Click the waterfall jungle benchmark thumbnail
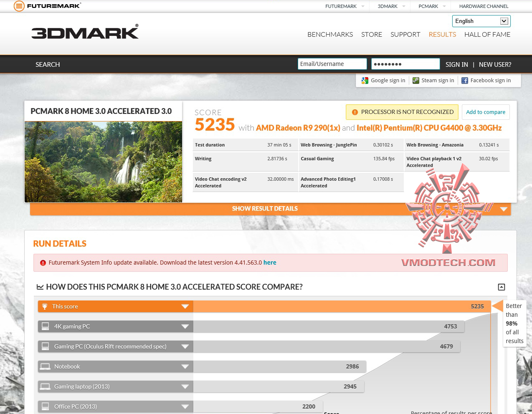This screenshot has width=532, height=414. [x=103, y=162]
